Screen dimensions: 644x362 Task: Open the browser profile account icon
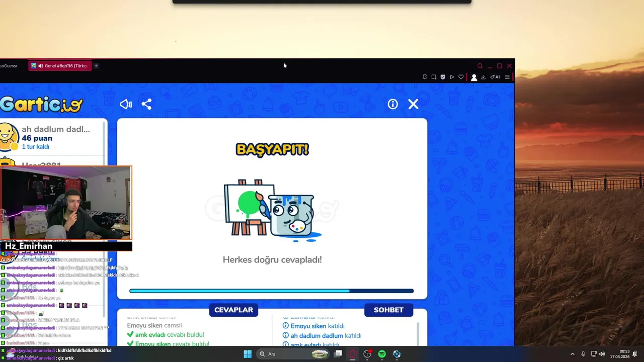pyautogui.click(x=473, y=77)
